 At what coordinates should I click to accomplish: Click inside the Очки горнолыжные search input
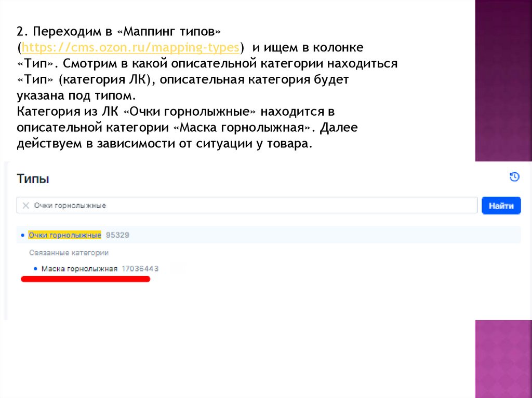[x=249, y=205]
